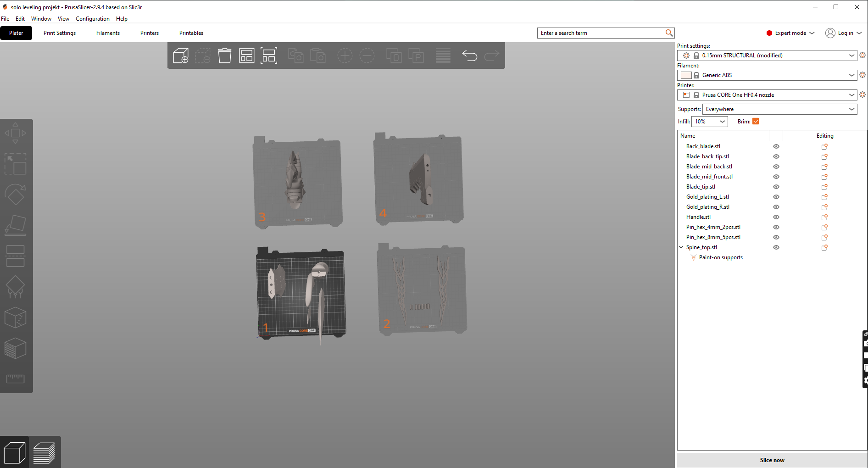This screenshot has height=468, width=868.
Task: Click the Arrange current bed icon
Action: pos(269,56)
